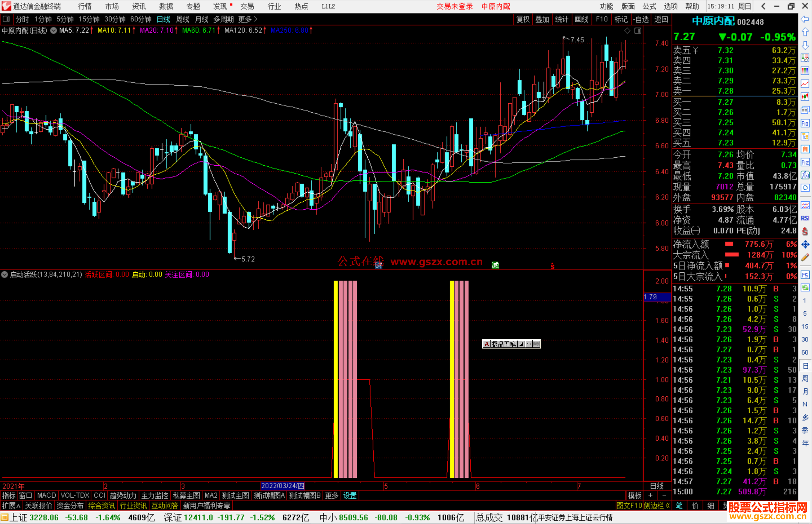This screenshot has height=524, width=812.
Task: Open the 模板 template dropdown
Action: [x=635, y=495]
